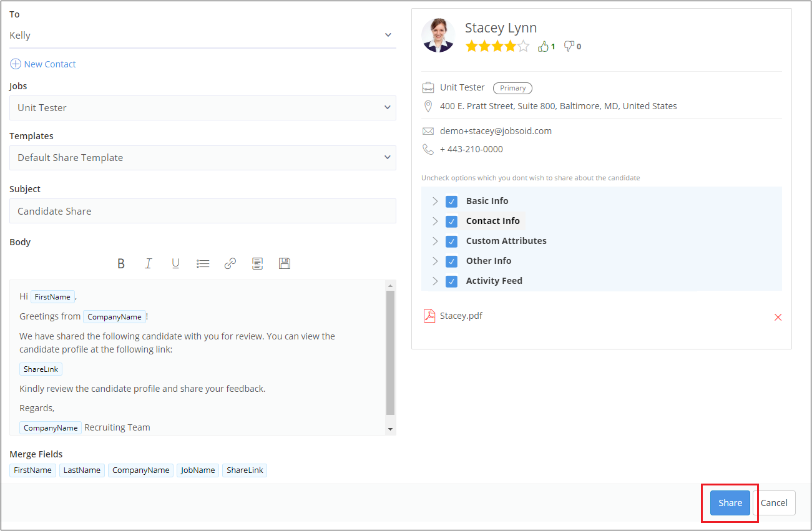Disable the Activity Feed checkbox
The width and height of the screenshot is (812, 531).
pos(451,281)
